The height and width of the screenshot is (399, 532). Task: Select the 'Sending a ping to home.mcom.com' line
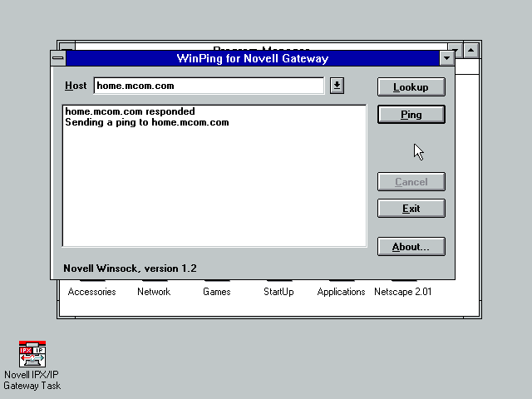pyautogui.click(x=147, y=122)
